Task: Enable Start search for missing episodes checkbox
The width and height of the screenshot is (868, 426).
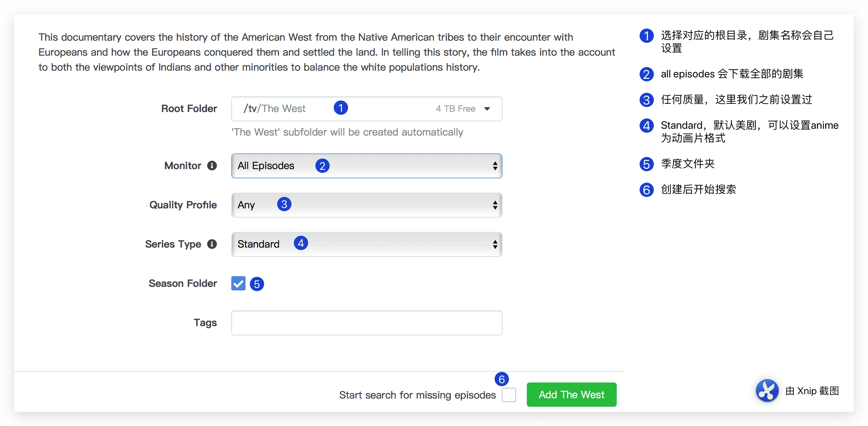Action: click(x=509, y=395)
